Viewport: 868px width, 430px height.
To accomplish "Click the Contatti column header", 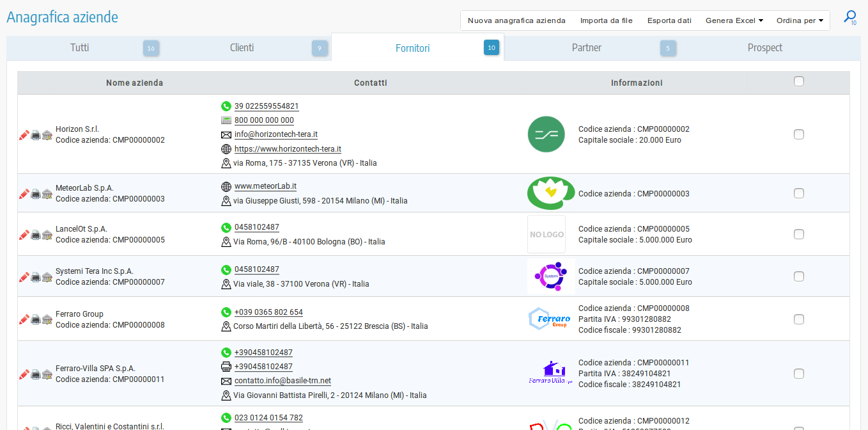I will pyautogui.click(x=371, y=83).
